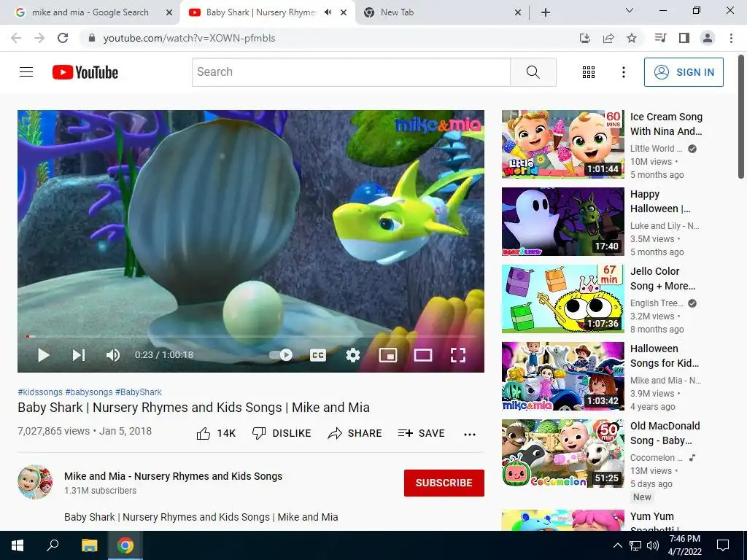The image size is (747, 560).
Task: Click Old MacDonald Song - Baby title
Action: 665,433
